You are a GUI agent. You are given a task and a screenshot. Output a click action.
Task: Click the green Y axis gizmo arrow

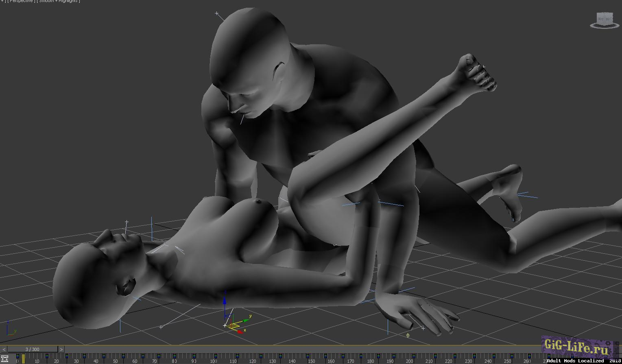click(x=245, y=319)
